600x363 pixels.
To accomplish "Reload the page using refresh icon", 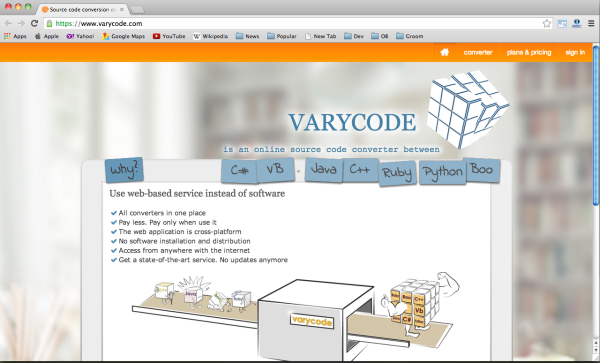I will pos(34,23).
